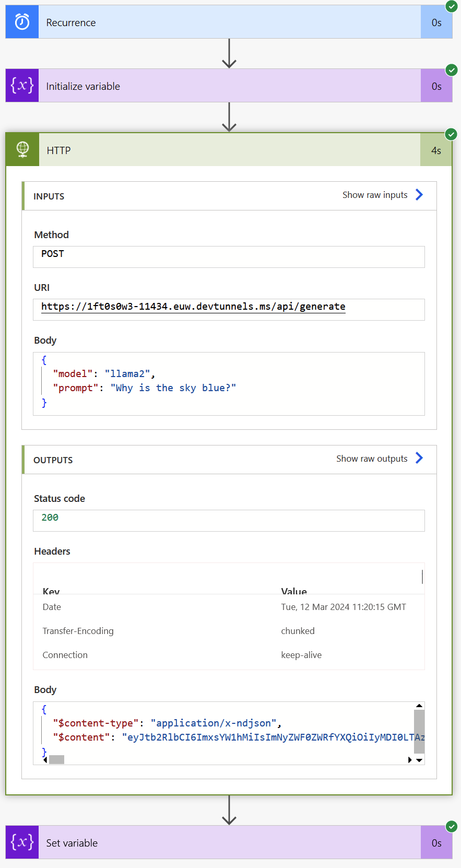Click the devtunnels URI link
This screenshot has width=461, height=868.
193,307
